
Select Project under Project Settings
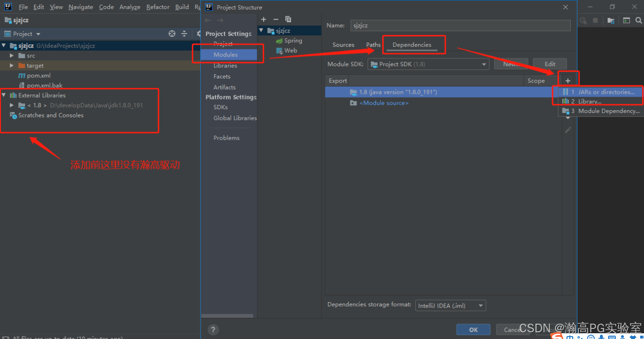click(223, 44)
